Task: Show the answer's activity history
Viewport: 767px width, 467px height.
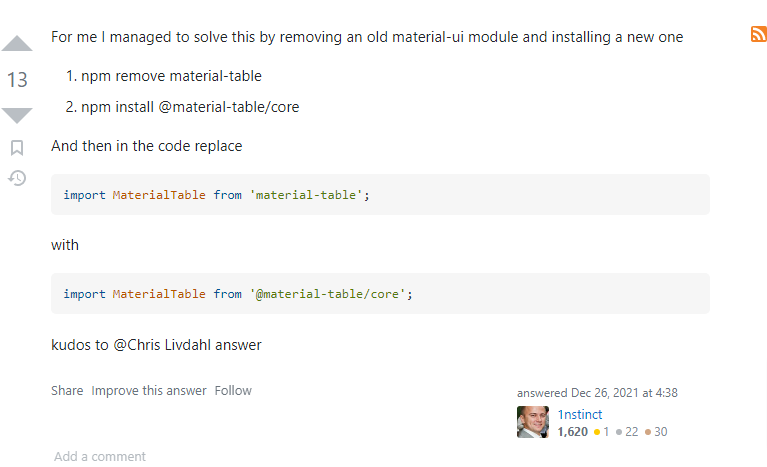Action: [17, 178]
